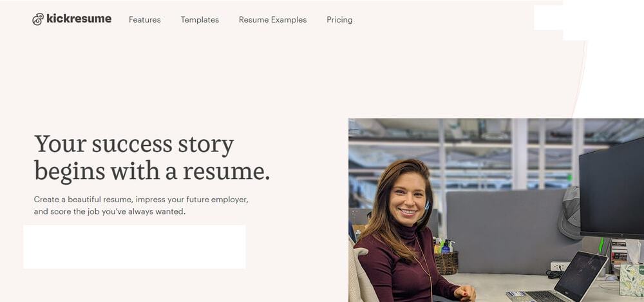Navigate to the Pricing page

[x=339, y=20]
